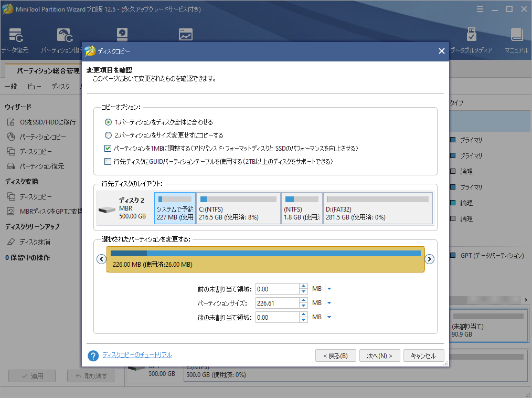Click the help question mark icon
The width and height of the screenshot is (532, 398).
tap(93, 355)
